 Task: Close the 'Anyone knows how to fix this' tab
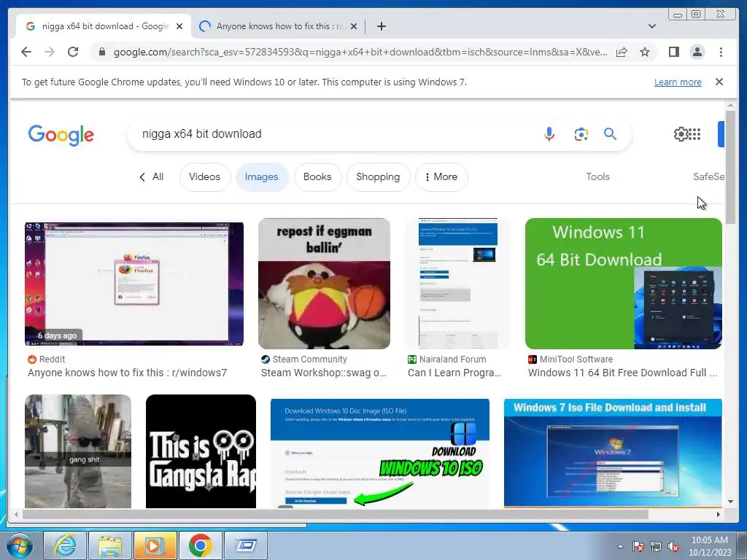pyautogui.click(x=354, y=27)
